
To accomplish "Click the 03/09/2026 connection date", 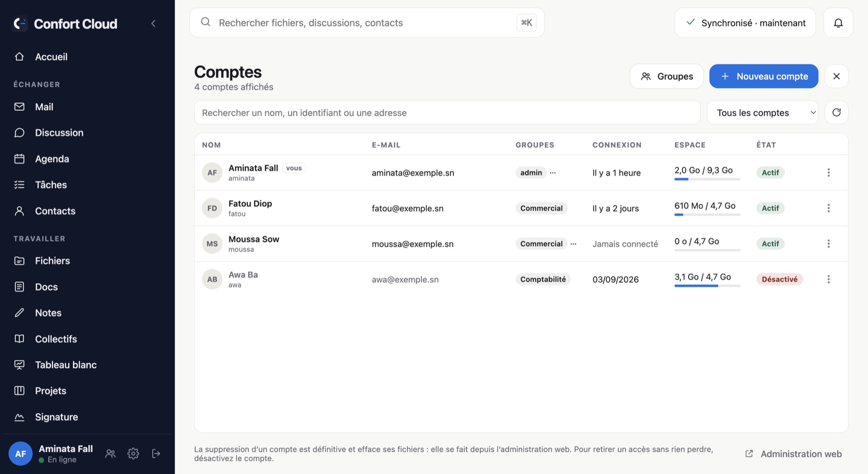I will 615,279.
